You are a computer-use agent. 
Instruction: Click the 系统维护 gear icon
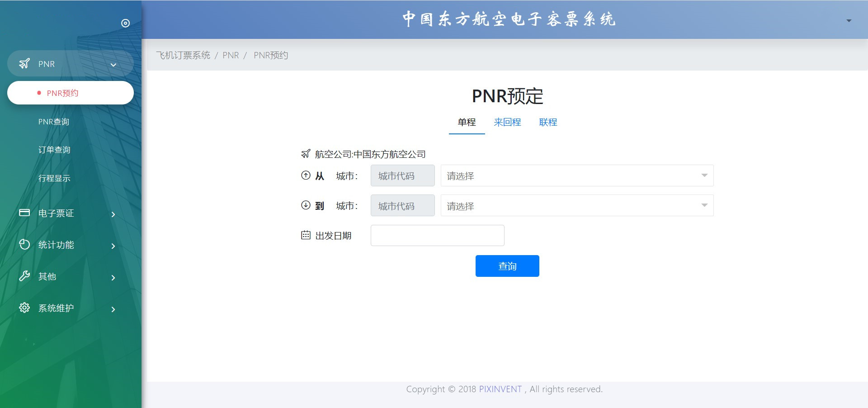pyautogui.click(x=24, y=308)
